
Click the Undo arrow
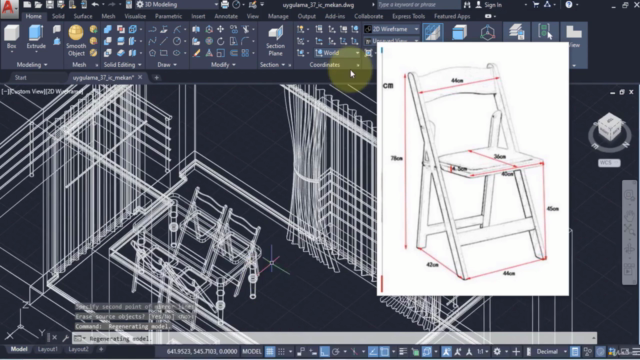[x=95, y=4]
